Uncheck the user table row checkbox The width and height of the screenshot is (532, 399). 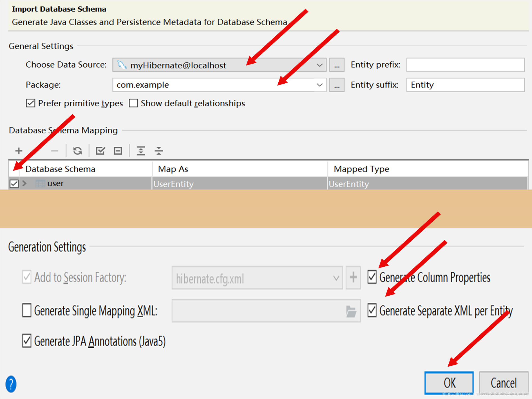pyautogui.click(x=14, y=184)
